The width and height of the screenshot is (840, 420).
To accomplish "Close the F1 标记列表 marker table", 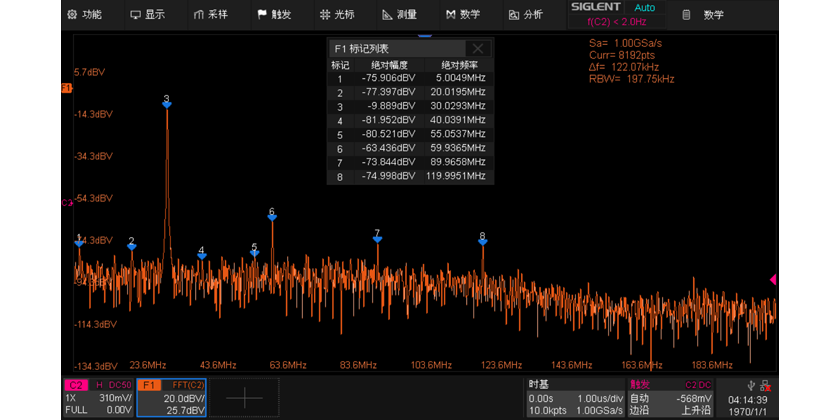I will point(479,48).
